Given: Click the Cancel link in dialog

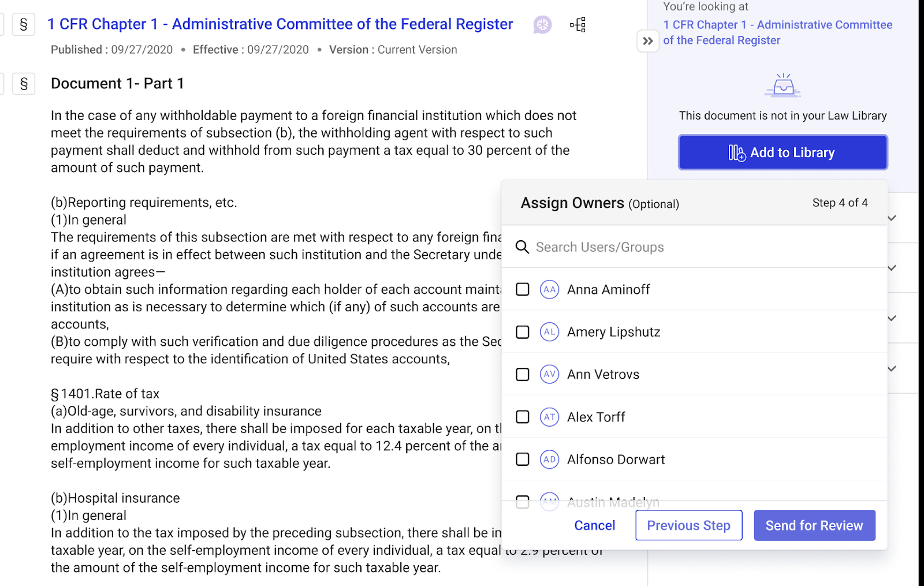Looking at the screenshot, I should point(594,525).
